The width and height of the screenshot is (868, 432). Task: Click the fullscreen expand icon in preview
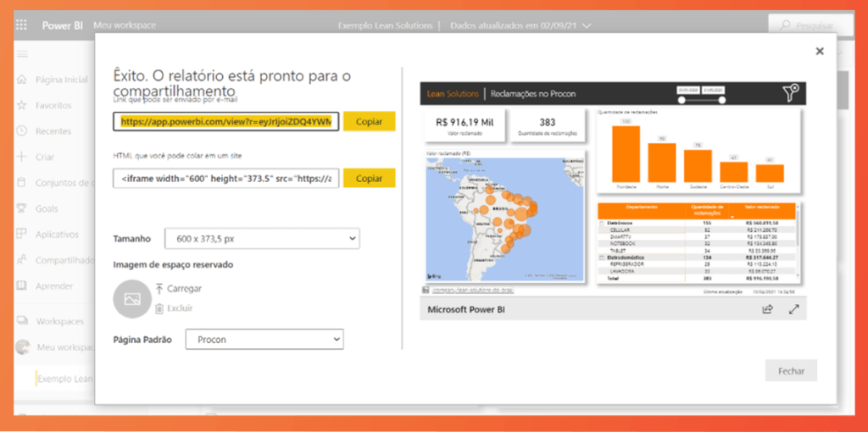(793, 309)
